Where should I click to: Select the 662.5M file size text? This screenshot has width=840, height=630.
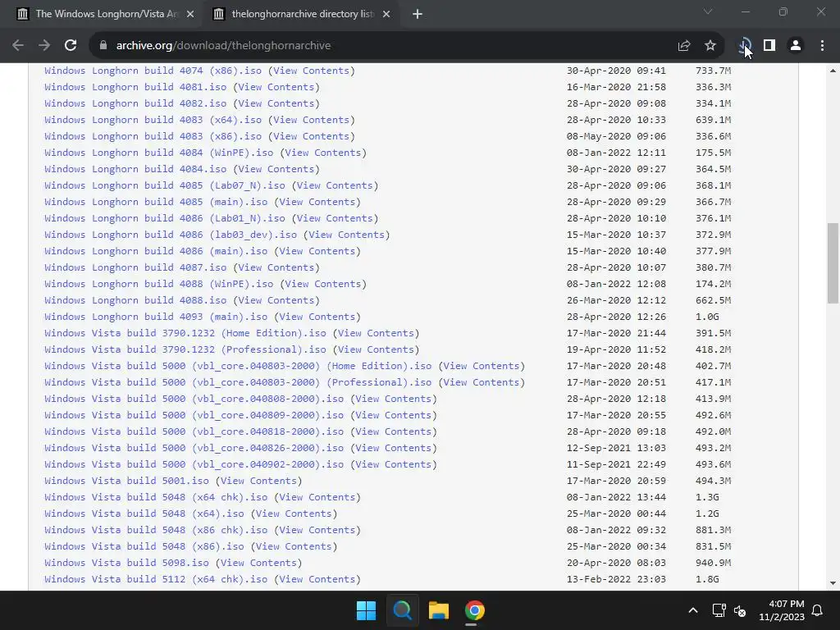713,300
